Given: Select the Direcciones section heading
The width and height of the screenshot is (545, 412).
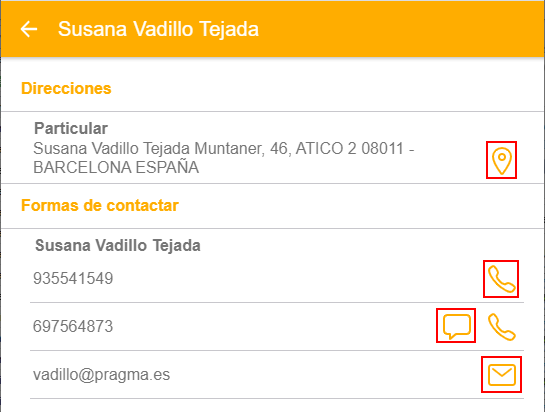Looking at the screenshot, I should (66, 88).
